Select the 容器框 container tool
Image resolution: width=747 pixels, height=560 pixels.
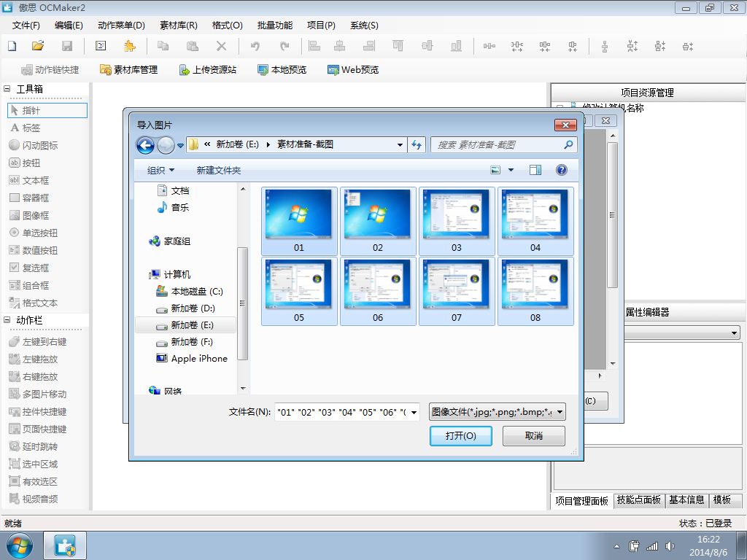pyautogui.click(x=29, y=198)
